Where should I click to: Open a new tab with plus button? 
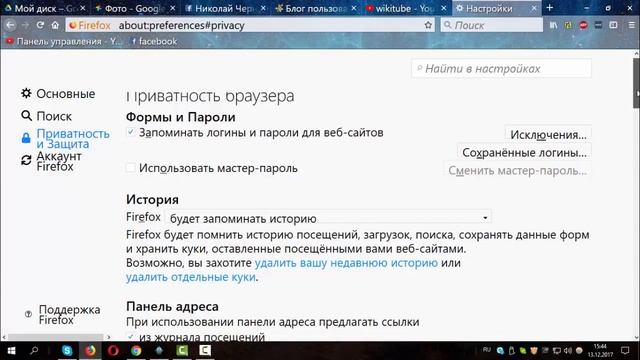point(550,8)
